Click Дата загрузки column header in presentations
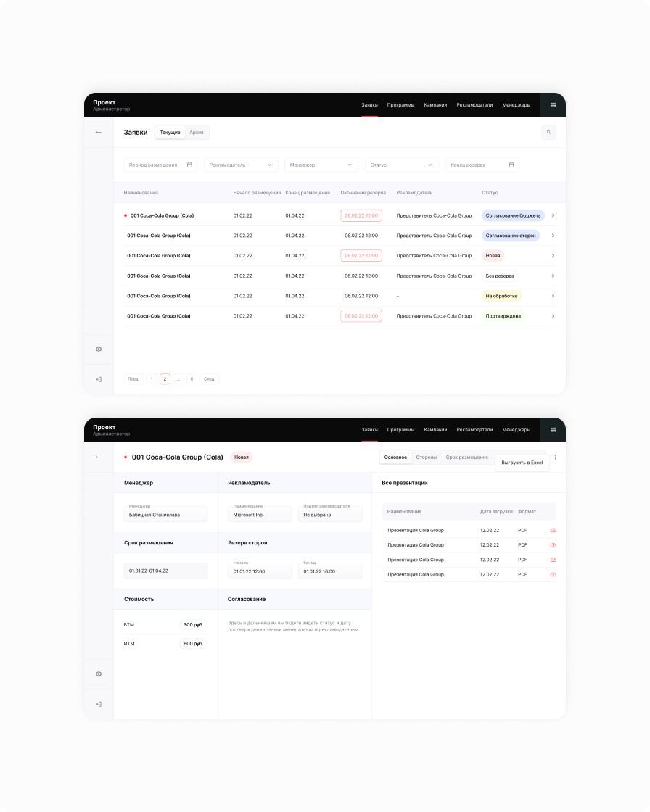Screen dimensions: 650x812 (496, 512)
